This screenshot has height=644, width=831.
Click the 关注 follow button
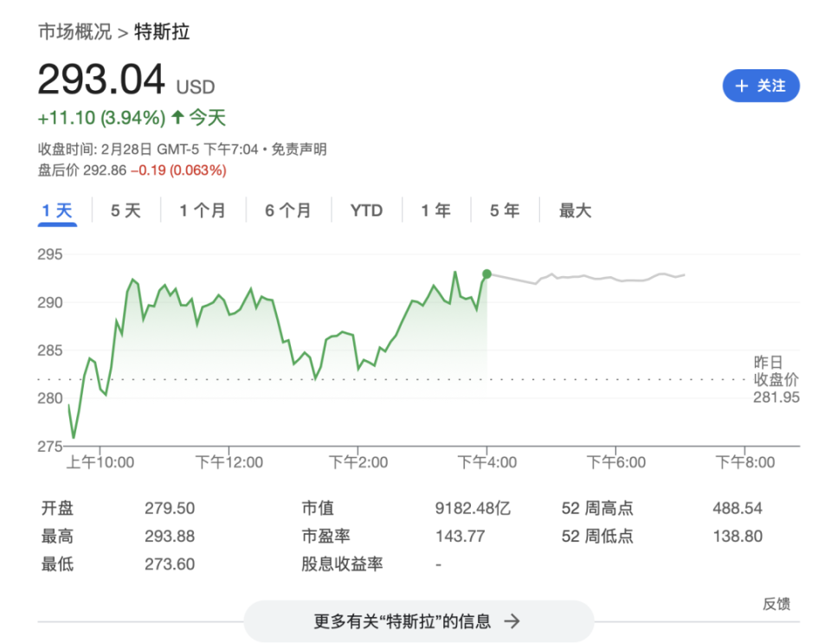point(761,86)
